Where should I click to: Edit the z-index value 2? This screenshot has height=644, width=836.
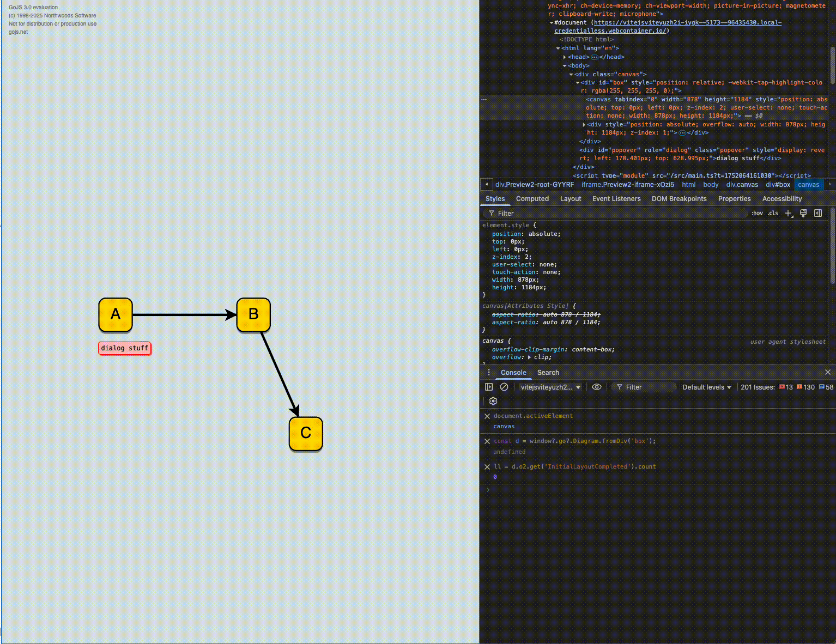(528, 257)
